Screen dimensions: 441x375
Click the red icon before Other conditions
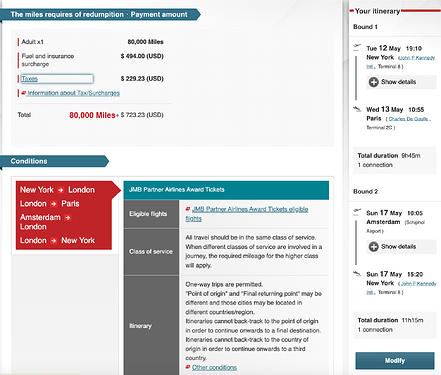(x=188, y=367)
